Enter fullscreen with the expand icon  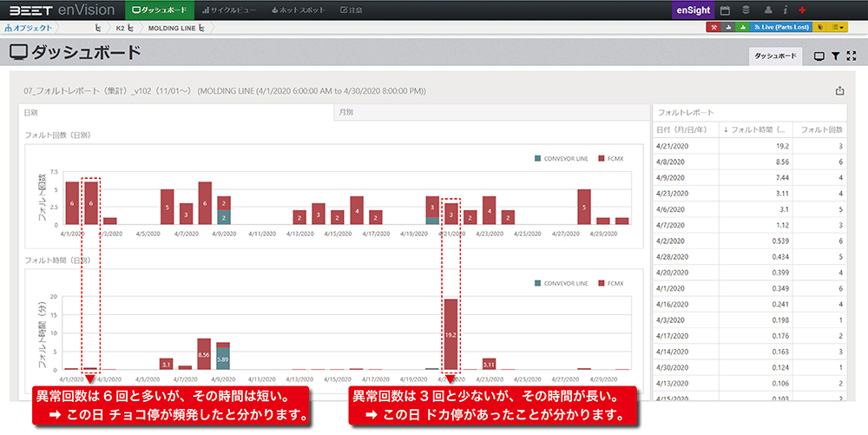(852, 56)
